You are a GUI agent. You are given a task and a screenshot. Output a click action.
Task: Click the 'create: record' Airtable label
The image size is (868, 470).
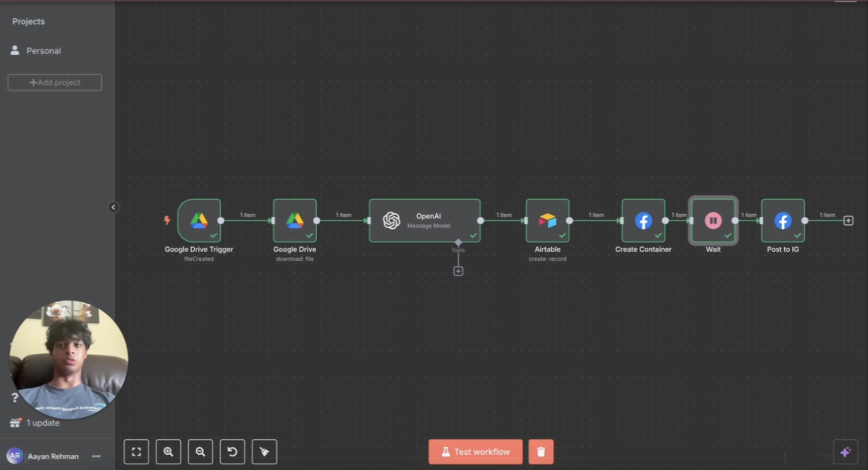click(x=548, y=259)
